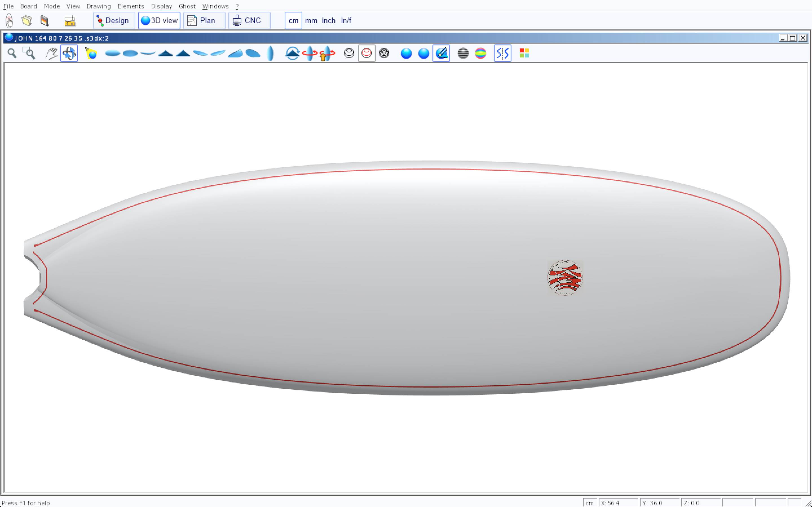Open the CNC mode
This screenshot has width=812, height=507.
[249, 21]
